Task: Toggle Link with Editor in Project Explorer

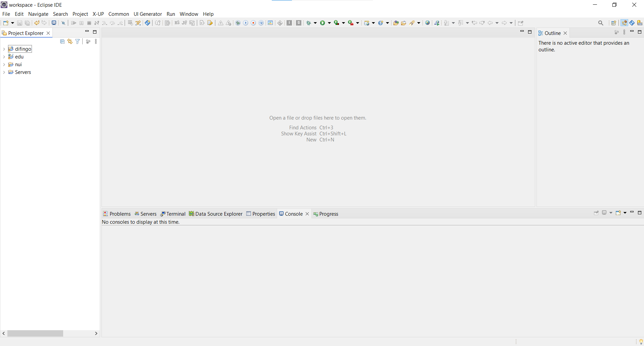Action: pyautogui.click(x=70, y=41)
